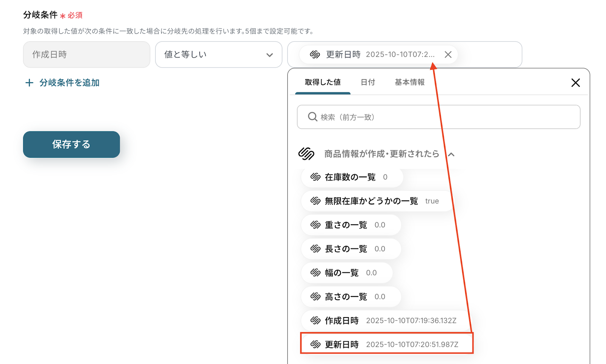Choose the 幅の一覧 value item
The height and width of the screenshot is (364, 606).
coord(347,272)
